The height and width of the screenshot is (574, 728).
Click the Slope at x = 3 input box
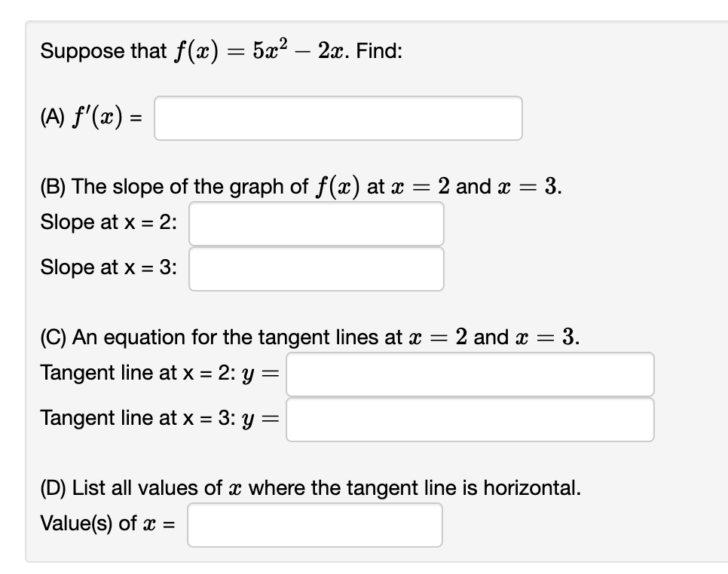pyautogui.click(x=317, y=268)
